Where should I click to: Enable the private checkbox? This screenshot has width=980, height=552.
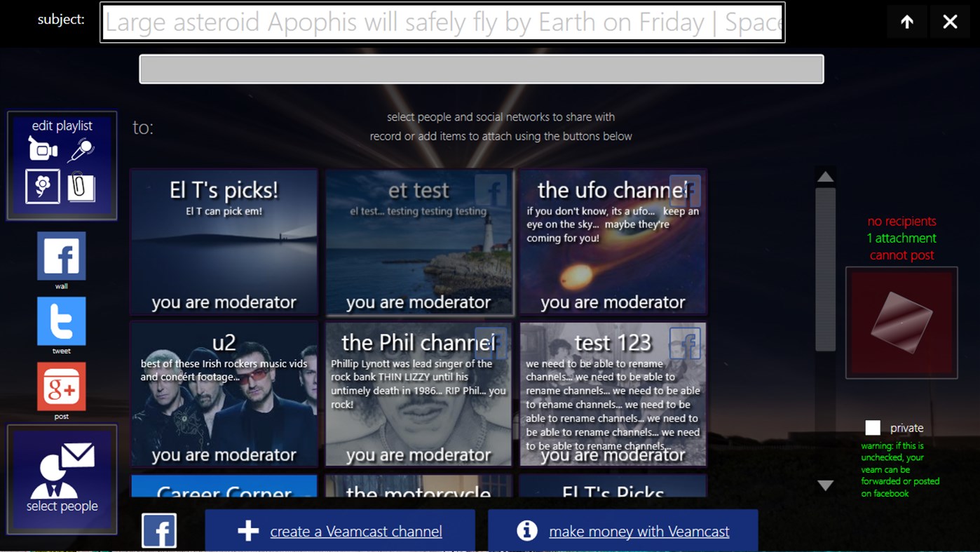(873, 427)
